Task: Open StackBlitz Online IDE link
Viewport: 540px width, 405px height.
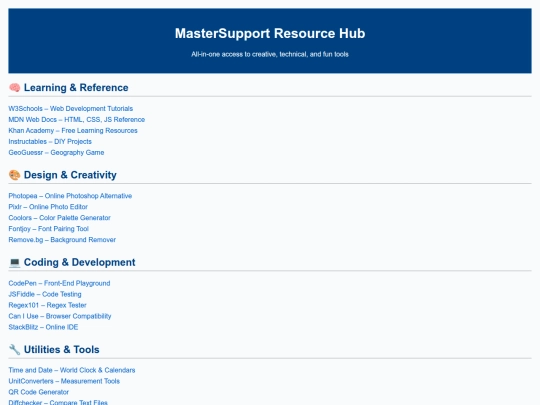Action: tap(43, 327)
